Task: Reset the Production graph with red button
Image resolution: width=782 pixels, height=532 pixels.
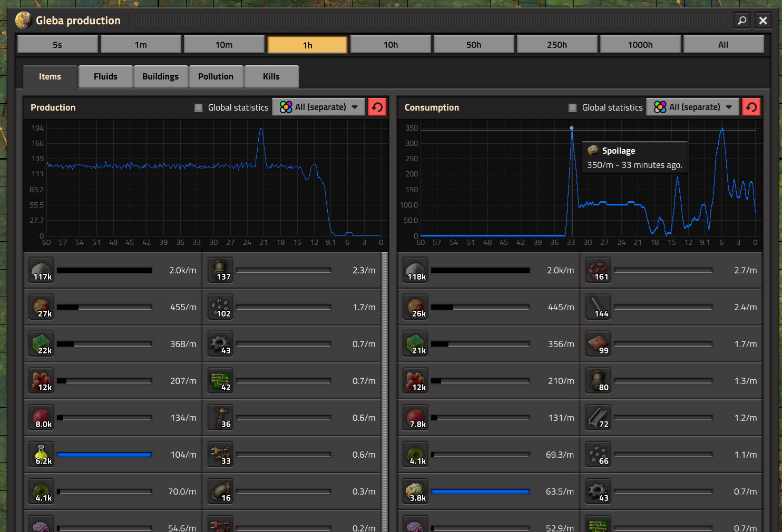Action: pos(377,107)
